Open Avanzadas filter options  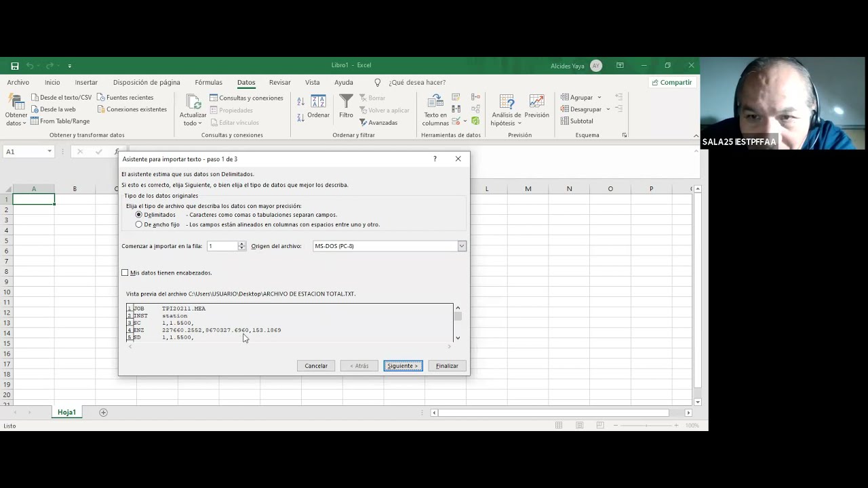[378, 123]
